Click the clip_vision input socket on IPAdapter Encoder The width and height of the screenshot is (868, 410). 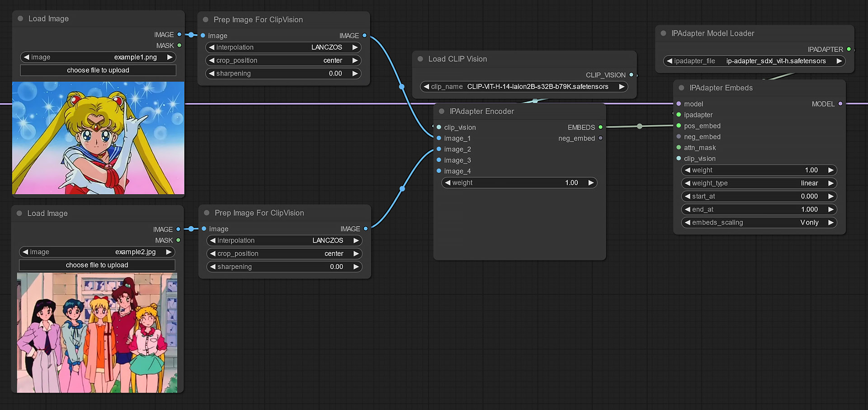(439, 127)
